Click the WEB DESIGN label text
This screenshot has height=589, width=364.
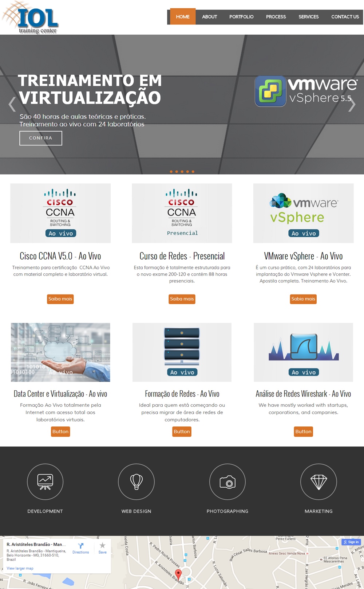click(136, 511)
